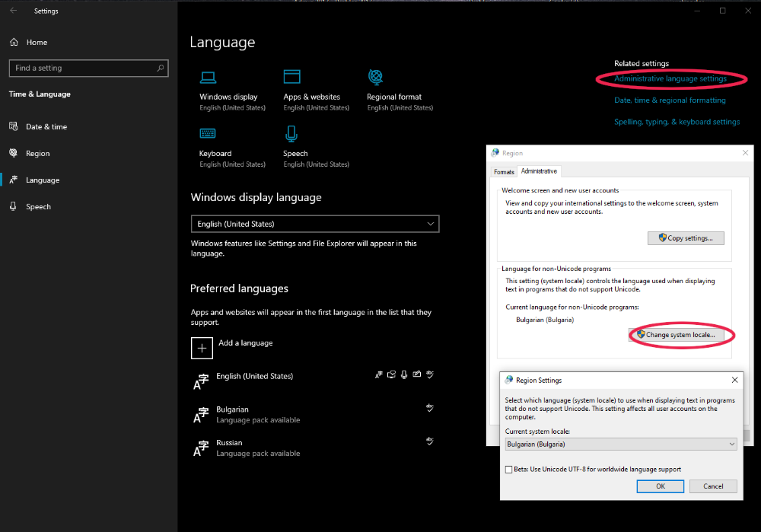The image size is (761, 532).
Task: Click the Windows display monitor icon
Action: pyautogui.click(x=208, y=77)
